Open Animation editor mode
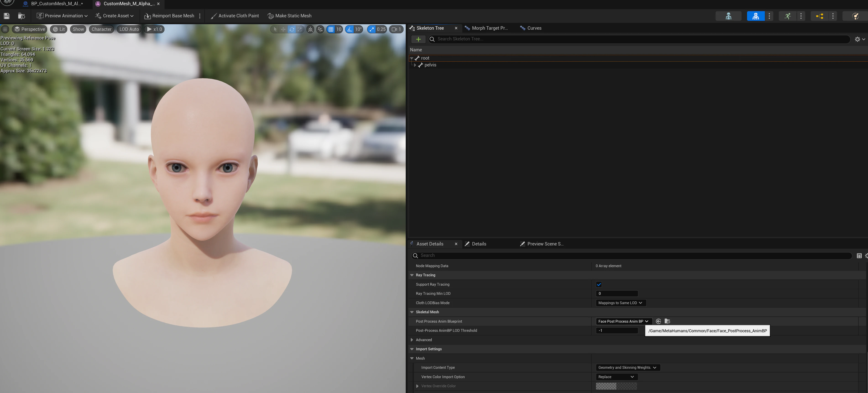Image resolution: width=868 pixels, height=393 pixels. [788, 16]
